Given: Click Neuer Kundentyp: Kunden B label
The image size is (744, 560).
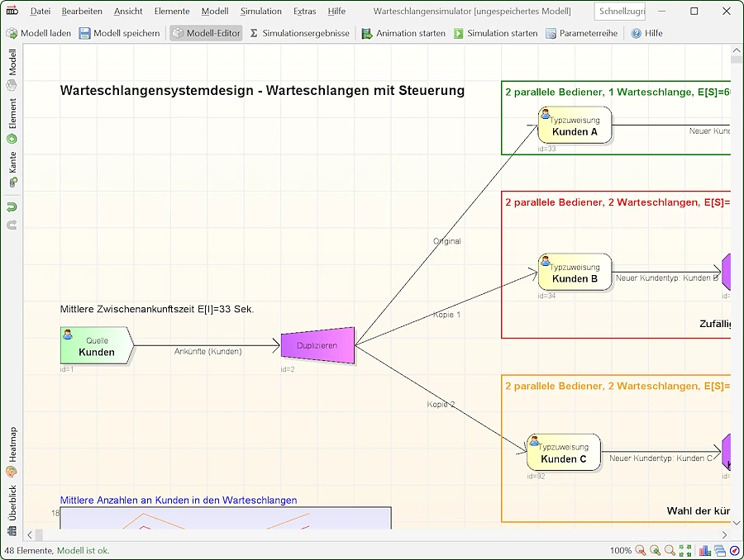Looking at the screenshot, I should (667, 278).
